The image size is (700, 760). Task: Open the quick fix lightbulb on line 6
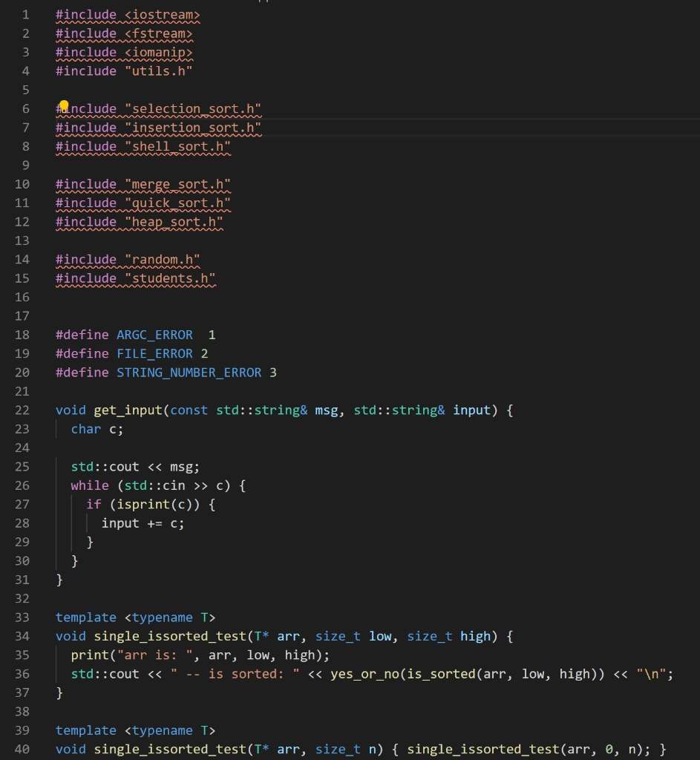(63, 106)
